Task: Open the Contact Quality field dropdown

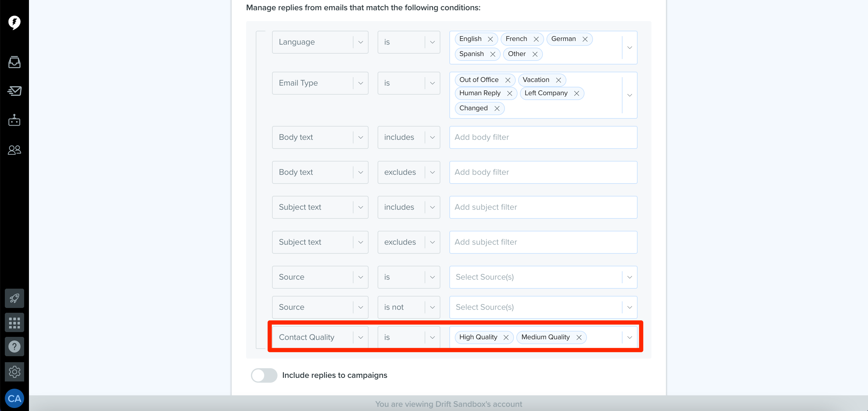Action: (x=320, y=337)
